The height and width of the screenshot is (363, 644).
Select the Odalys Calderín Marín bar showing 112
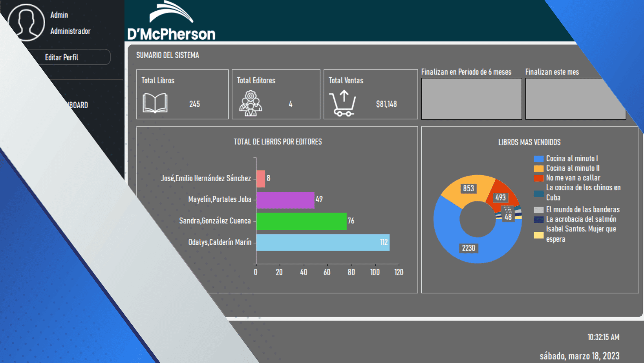(x=323, y=242)
